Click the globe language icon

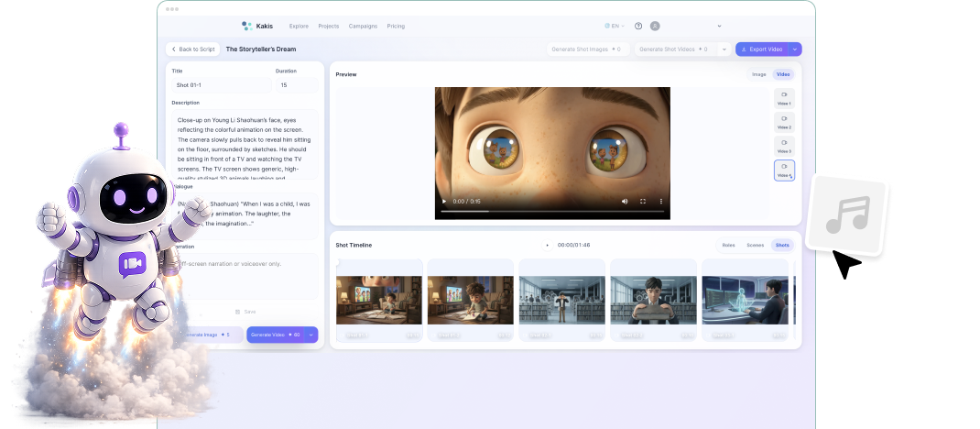click(x=607, y=27)
